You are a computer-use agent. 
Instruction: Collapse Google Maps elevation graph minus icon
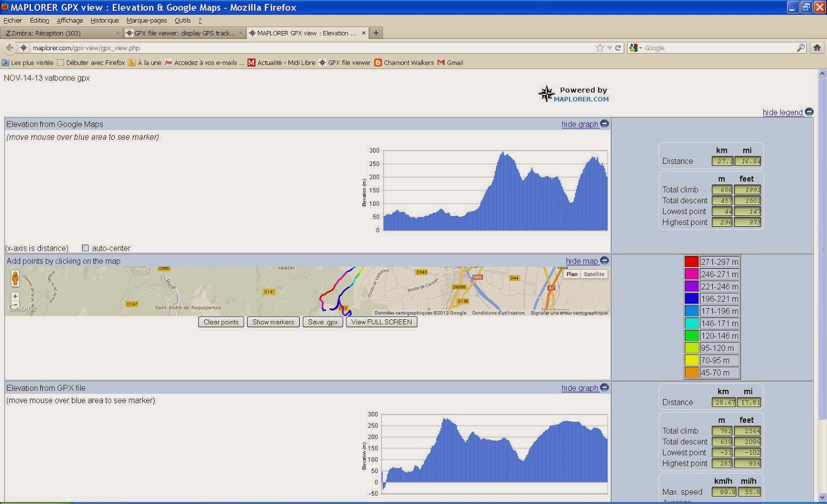[604, 124]
